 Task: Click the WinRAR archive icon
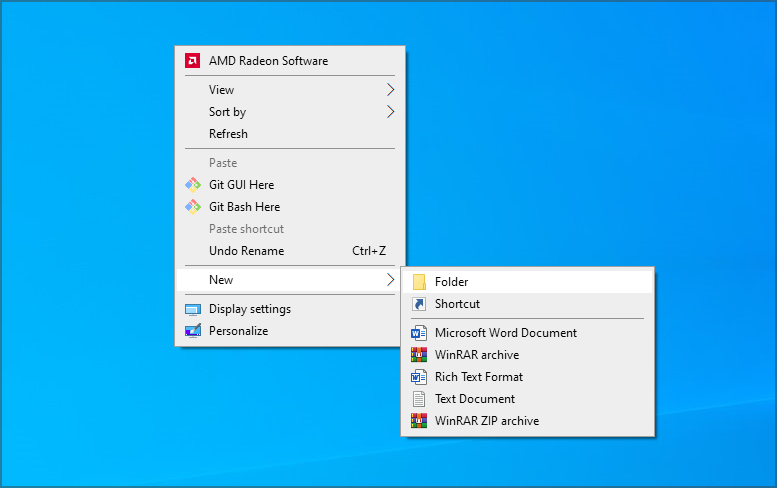pos(419,355)
